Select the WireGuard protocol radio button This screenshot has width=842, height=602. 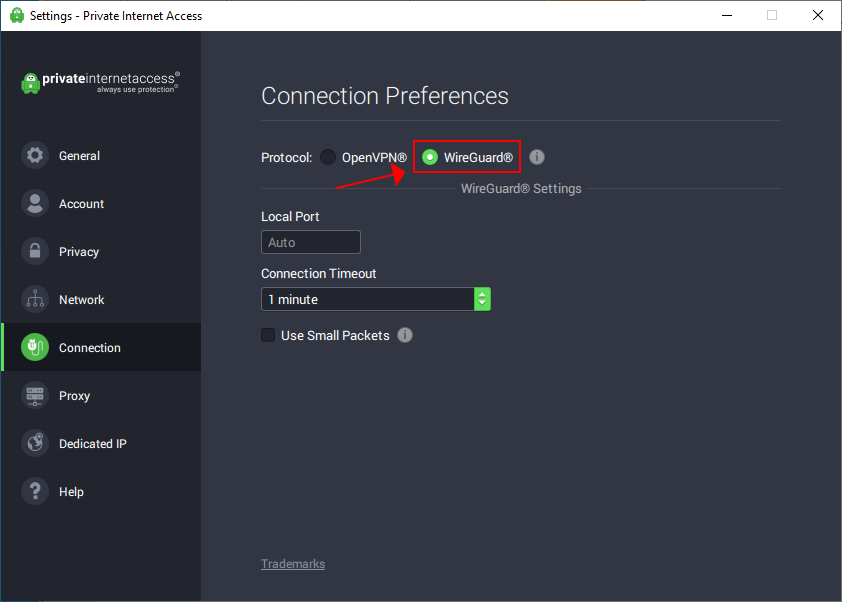point(430,157)
